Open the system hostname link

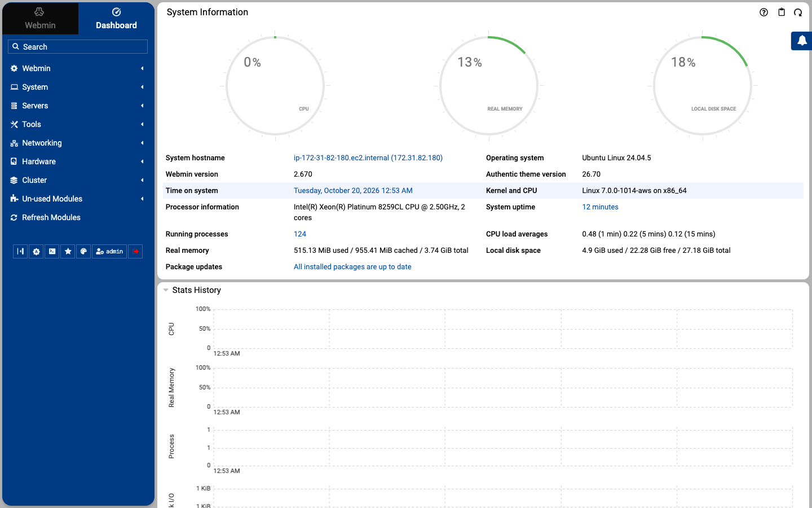pyautogui.click(x=368, y=158)
